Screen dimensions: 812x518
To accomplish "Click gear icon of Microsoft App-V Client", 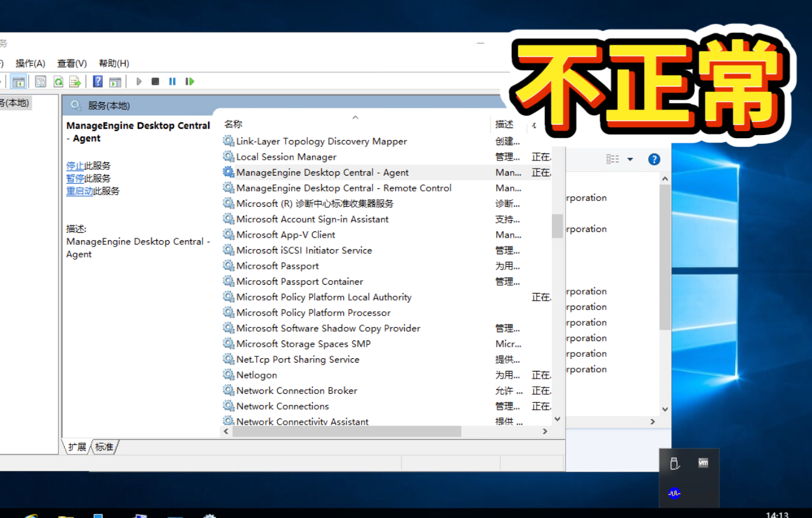I will (x=228, y=235).
